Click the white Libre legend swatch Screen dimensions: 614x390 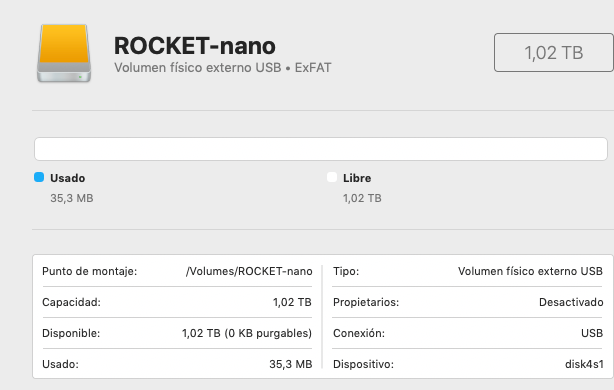tap(332, 177)
